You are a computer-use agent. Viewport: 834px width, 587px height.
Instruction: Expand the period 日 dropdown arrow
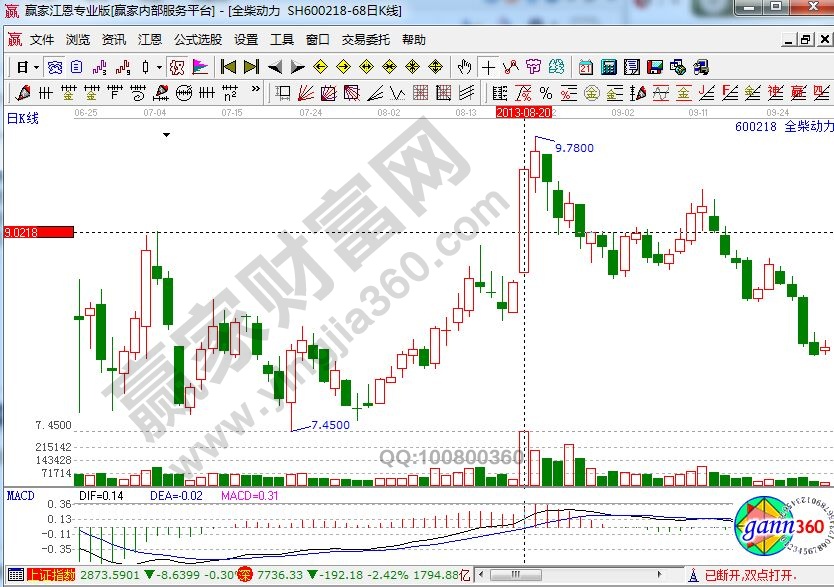click(36, 68)
